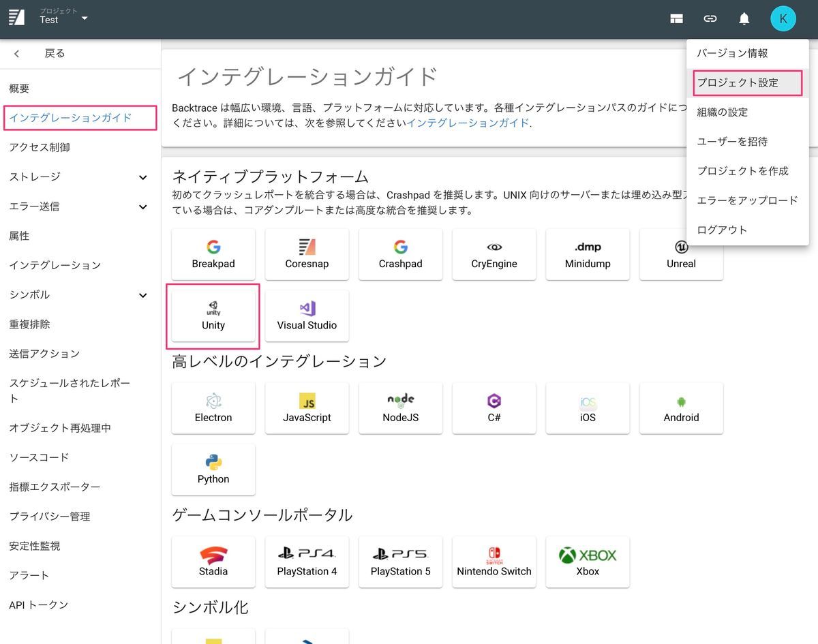Select the Electron integration tile
Screen dimensions: 818x644
[213, 408]
